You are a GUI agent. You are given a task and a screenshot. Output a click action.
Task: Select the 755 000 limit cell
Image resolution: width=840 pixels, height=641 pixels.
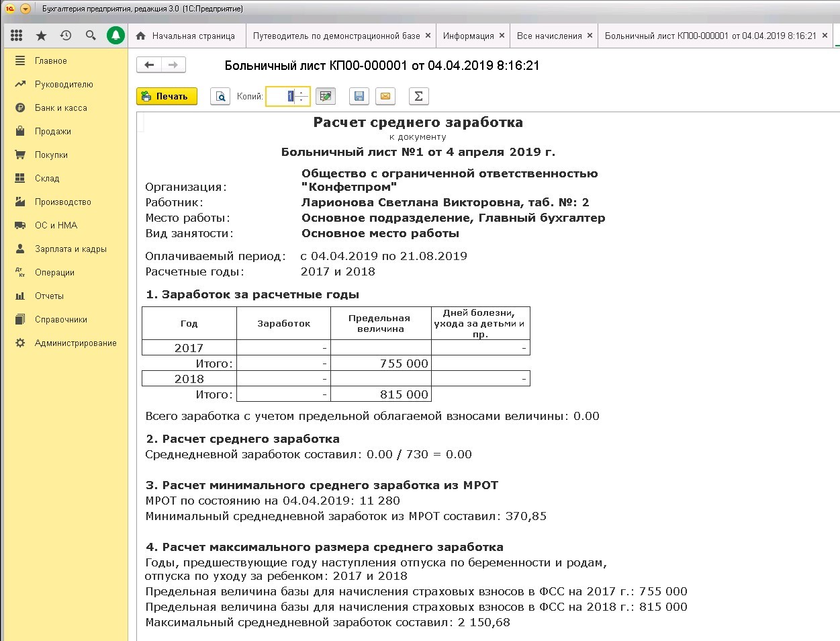coord(381,364)
